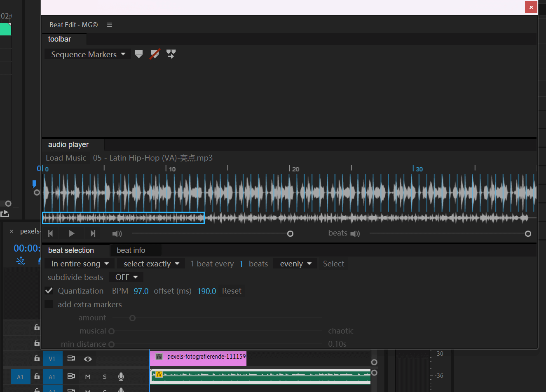This screenshot has height=392, width=546.
Task: Click the music volume speaker icon
Action: point(117,234)
